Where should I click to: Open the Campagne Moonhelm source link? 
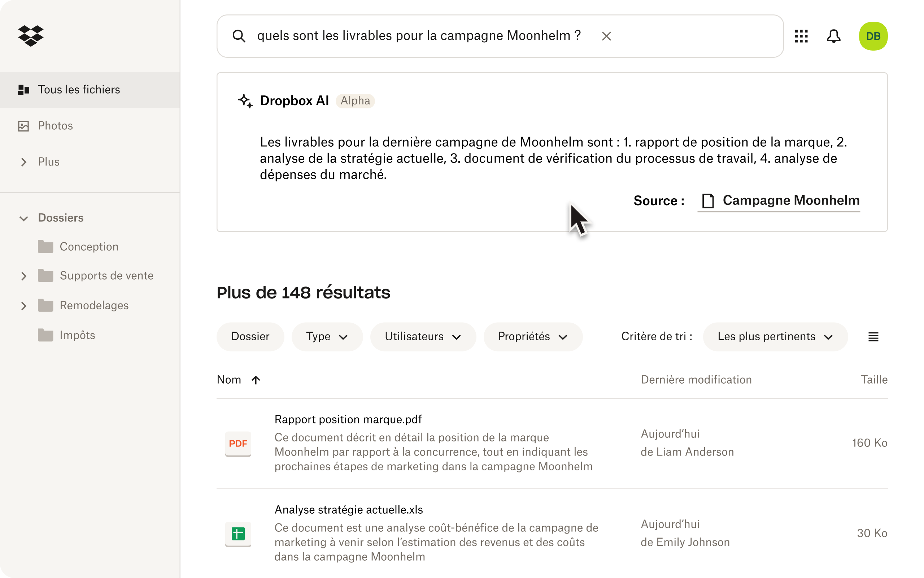779,201
